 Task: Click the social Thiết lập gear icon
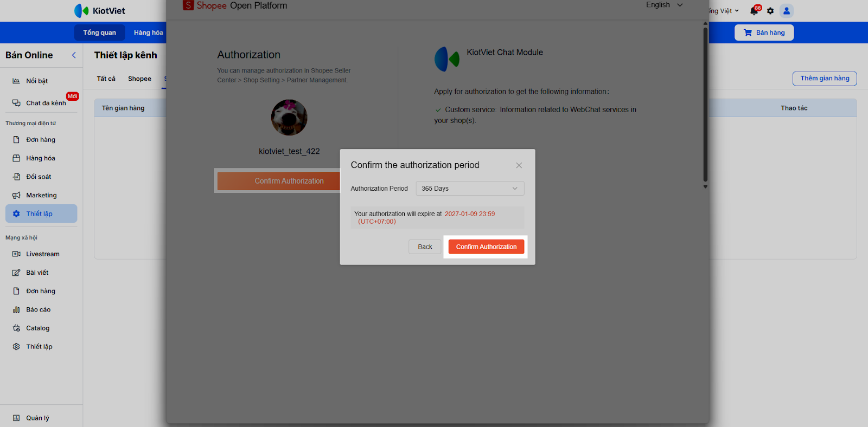(x=16, y=347)
